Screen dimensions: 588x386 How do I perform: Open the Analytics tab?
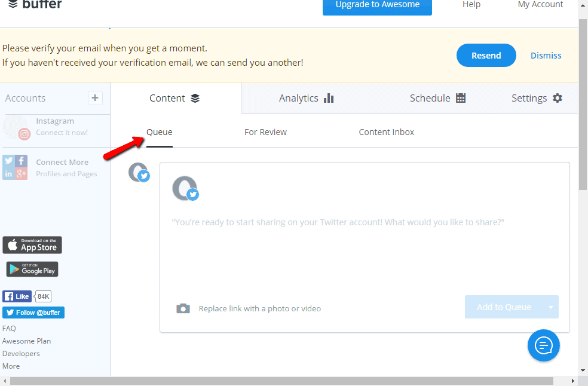[306, 98]
